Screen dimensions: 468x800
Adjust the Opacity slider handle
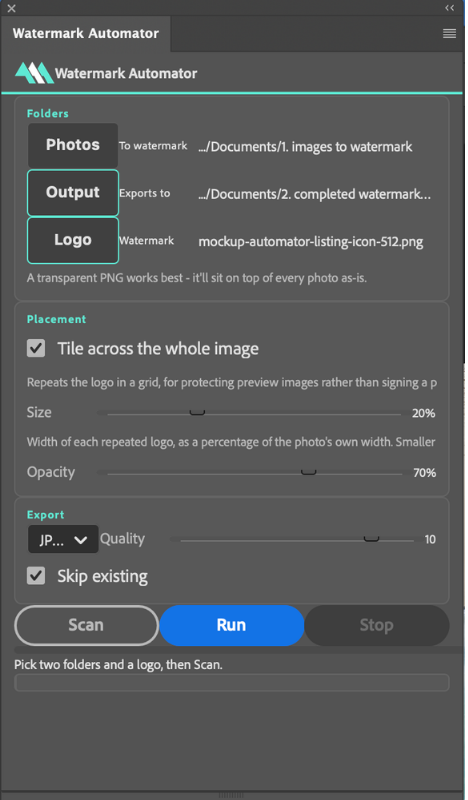point(308,472)
